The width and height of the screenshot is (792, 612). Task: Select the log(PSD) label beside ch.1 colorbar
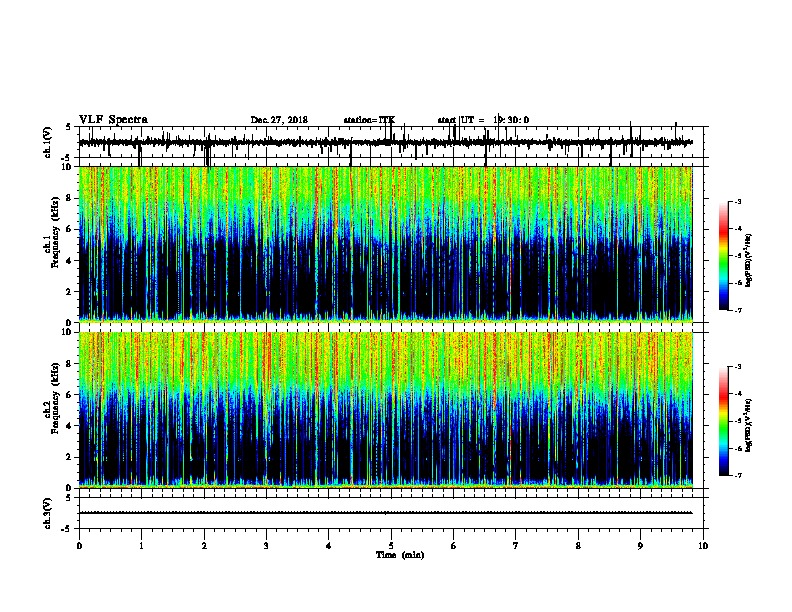(748, 261)
